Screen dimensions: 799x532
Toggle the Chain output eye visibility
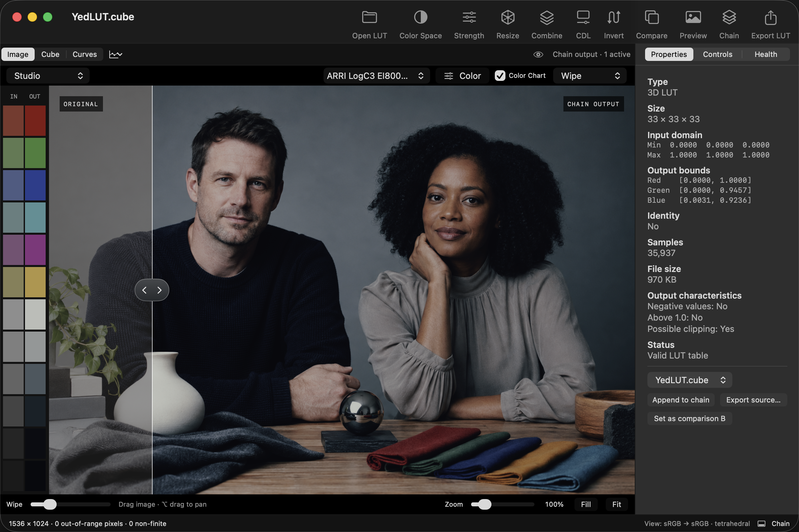[x=538, y=54]
